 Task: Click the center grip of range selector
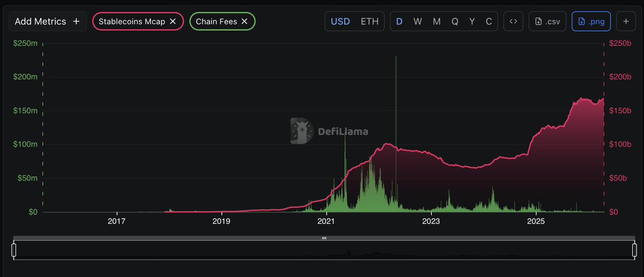point(324,238)
